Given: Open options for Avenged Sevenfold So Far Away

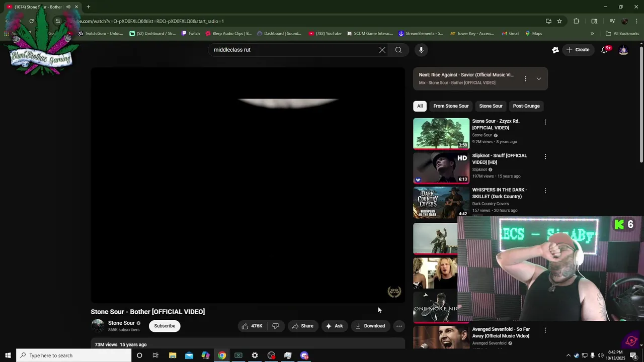Looking at the screenshot, I should click(x=545, y=330).
